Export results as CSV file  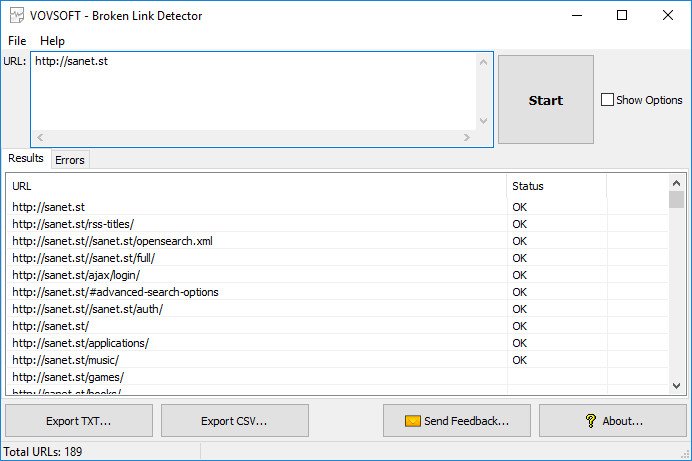[234, 421]
